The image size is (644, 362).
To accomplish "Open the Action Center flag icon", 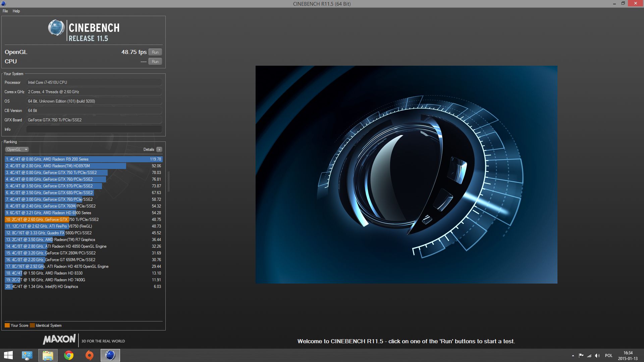I will tap(581, 356).
